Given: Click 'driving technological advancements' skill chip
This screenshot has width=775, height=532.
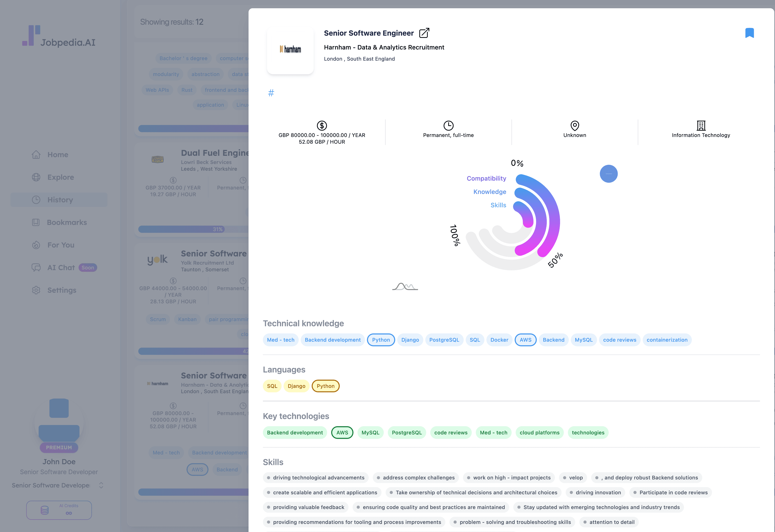Looking at the screenshot, I should point(315,478).
